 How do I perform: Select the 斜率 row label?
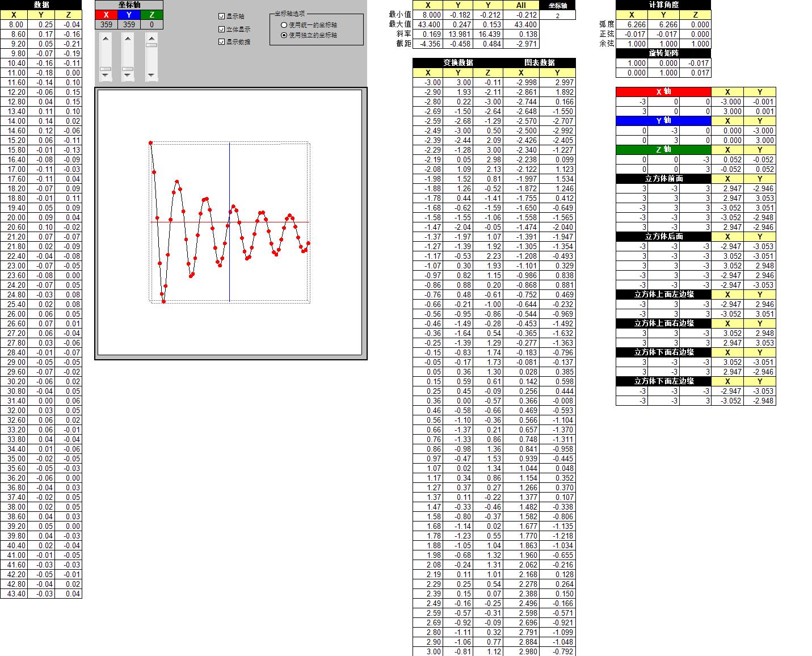coord(403,34)
